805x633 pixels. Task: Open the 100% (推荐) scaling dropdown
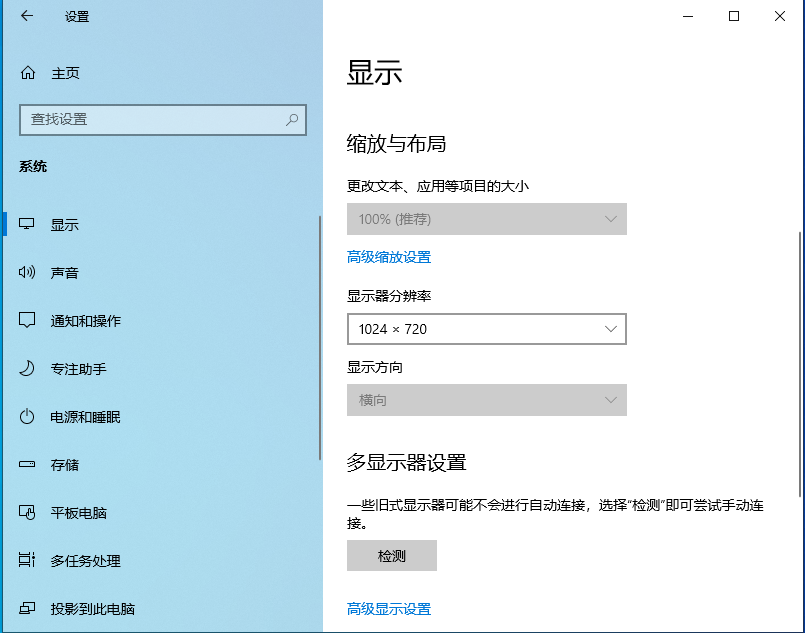pyautogui.click(x=487, y=219)
